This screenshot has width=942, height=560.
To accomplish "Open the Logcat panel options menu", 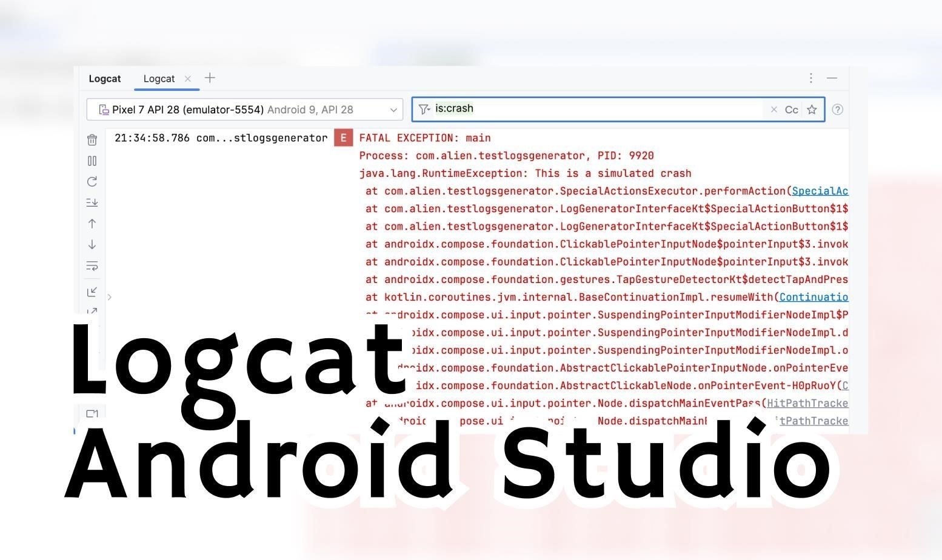I will pos(810,78).
